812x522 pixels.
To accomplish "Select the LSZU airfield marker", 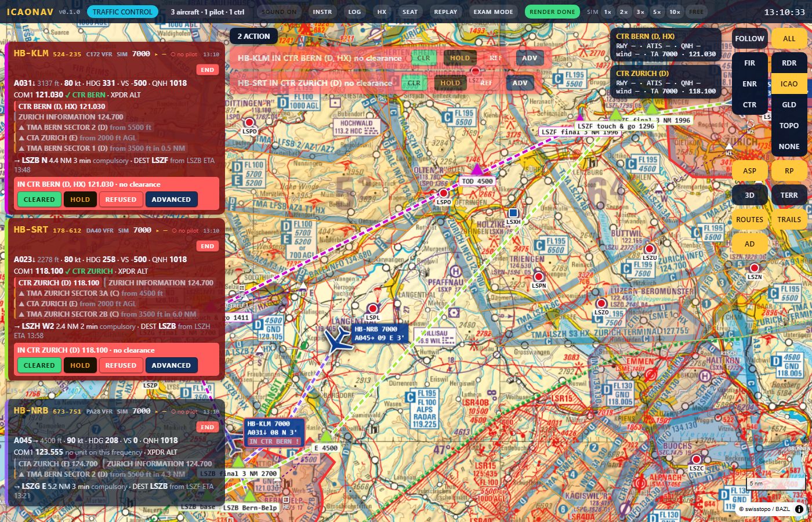I will 650,249.
